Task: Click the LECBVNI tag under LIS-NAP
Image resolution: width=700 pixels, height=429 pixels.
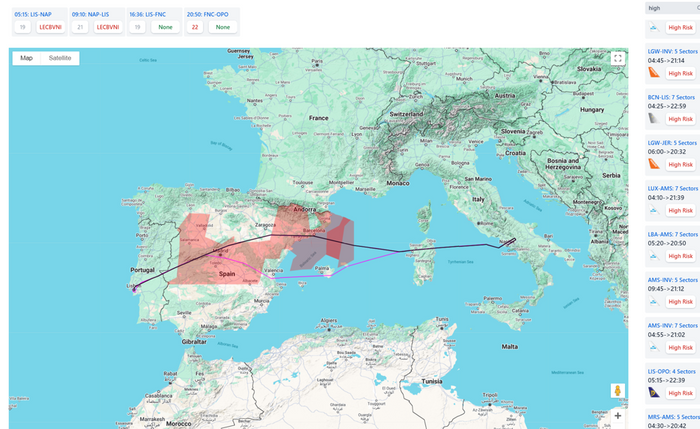Action: tap(50, 28)
